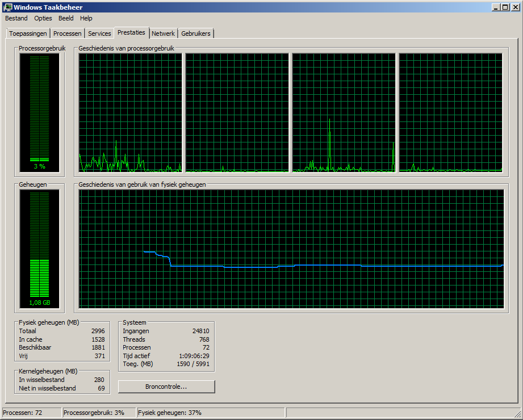This screenshot has height=420, width=523.
Task: Click the third CPU history graph
Action: (344, 113)
